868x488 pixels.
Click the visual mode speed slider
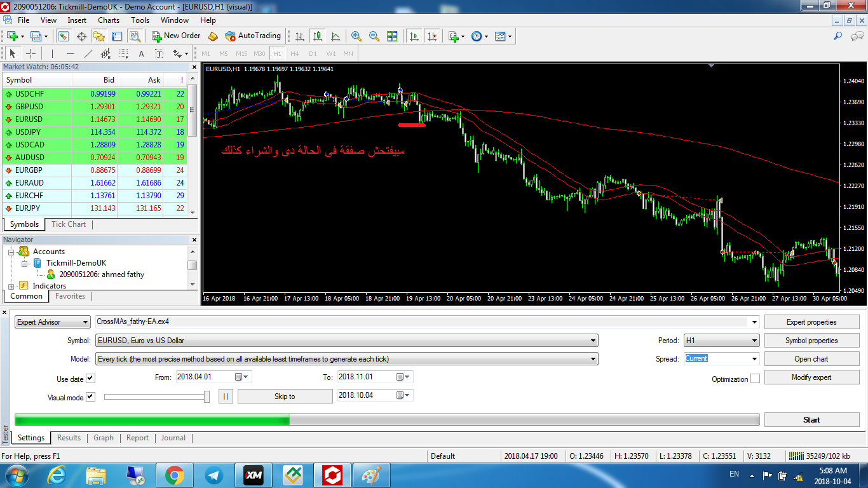pyautogui.click(x=156, y=396)
